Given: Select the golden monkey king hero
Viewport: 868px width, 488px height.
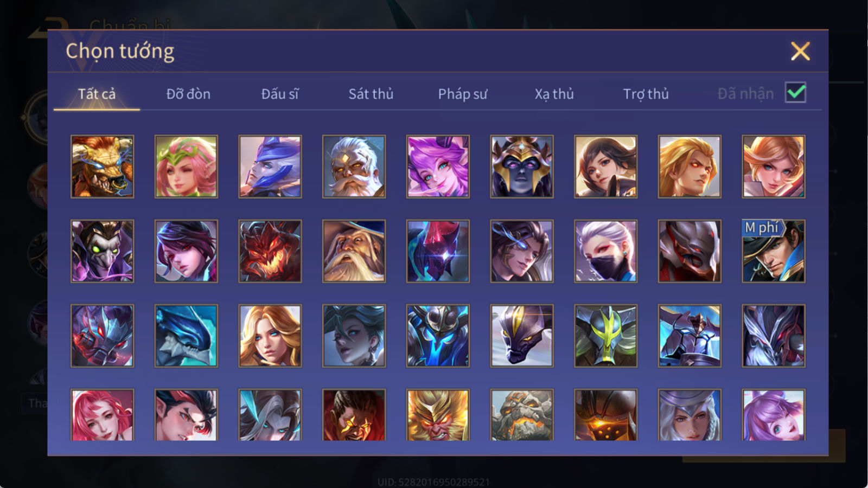Looking at the screenshot, I should coord(438,415).
